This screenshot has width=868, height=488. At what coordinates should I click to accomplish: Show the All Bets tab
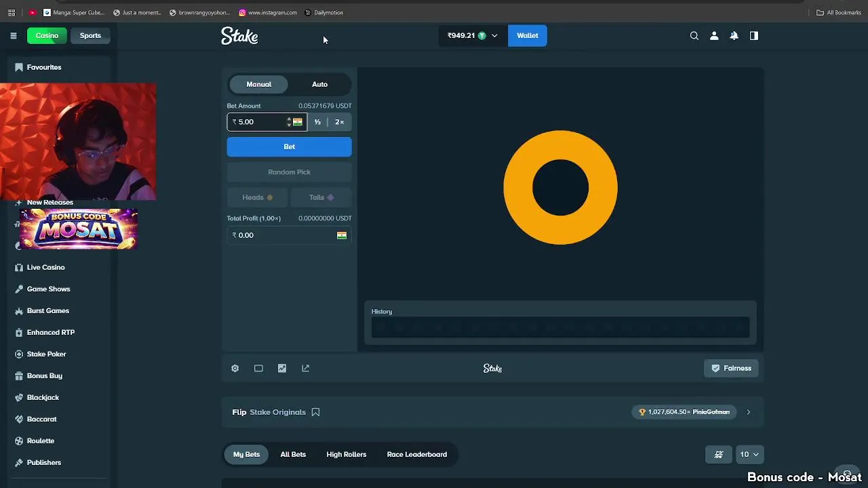tap(293, 454)
